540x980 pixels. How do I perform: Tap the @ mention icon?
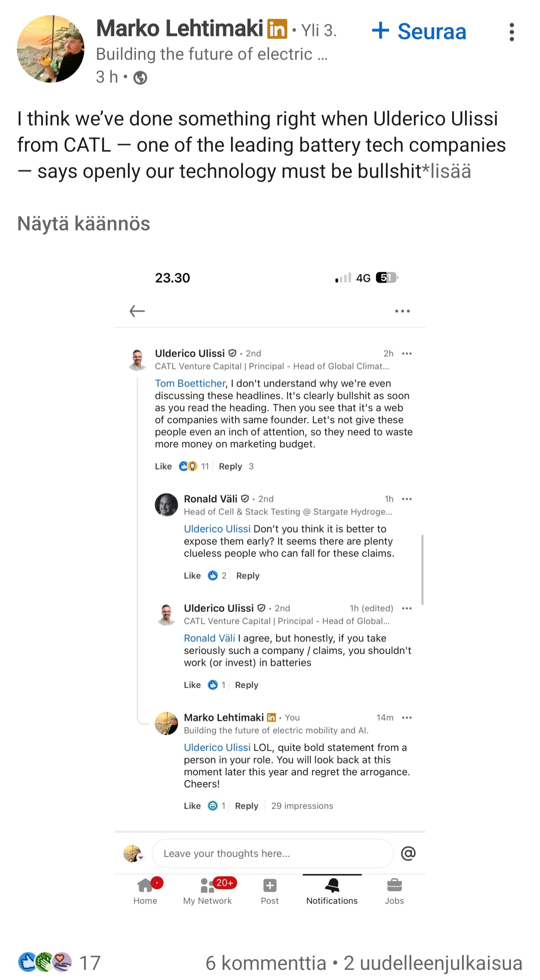point(408,853)
